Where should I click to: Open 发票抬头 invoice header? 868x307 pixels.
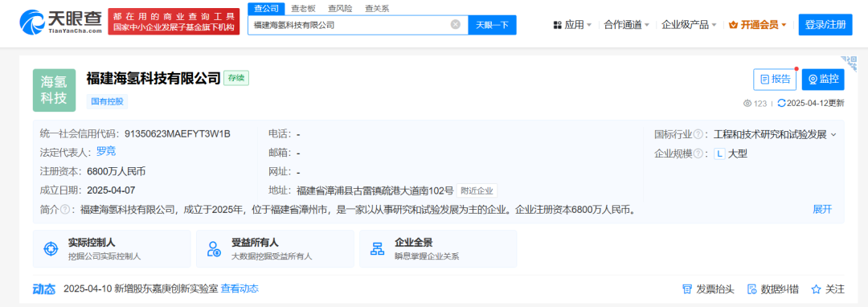click(708, 289)
